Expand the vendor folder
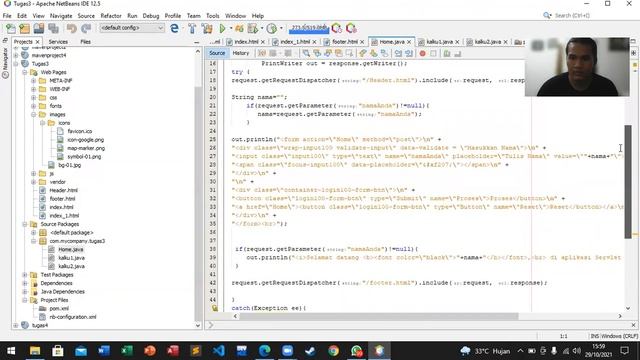 [34, 182]
